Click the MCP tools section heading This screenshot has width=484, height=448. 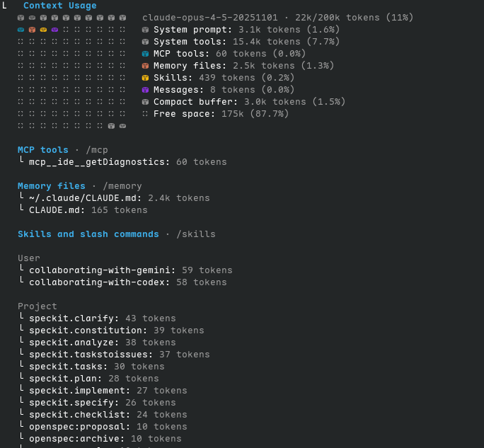[43, 150]
